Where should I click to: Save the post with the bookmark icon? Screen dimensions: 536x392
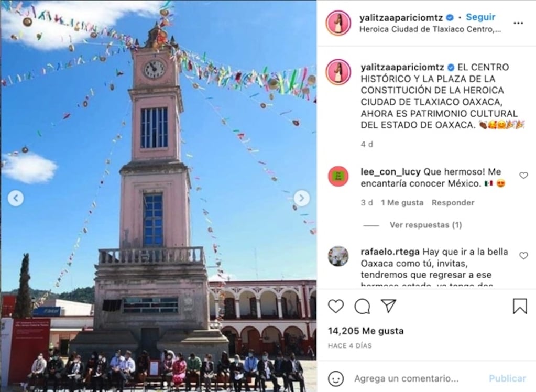[520, 306]
